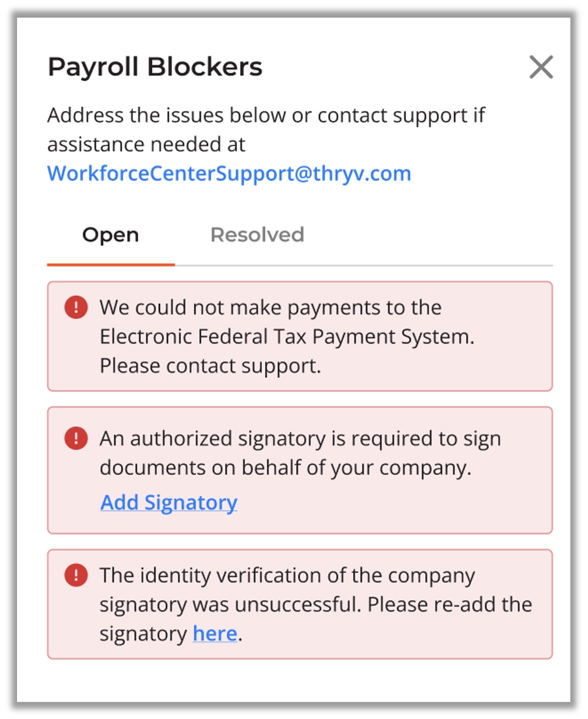Image resolution: width=588 pixels, height=719 pixels.
Task: Click the 'Address the issues below' description text
Action: point(266,115)
